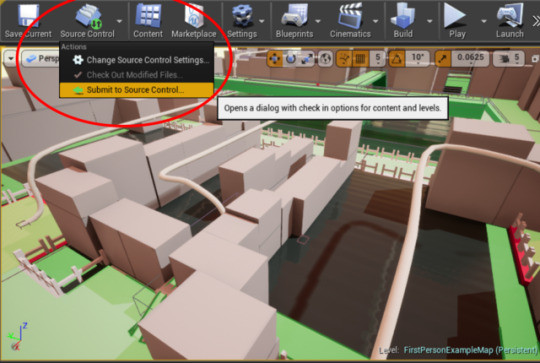Click the Settings gear toolbar icon

click(242, 16)
